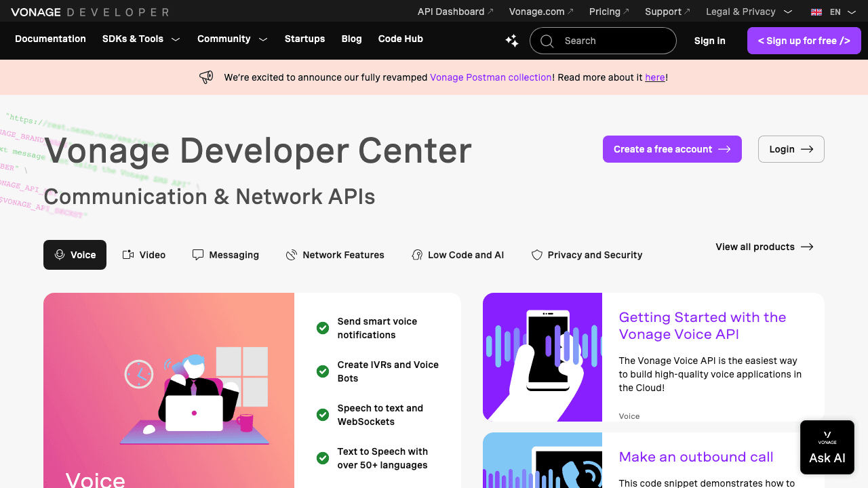This screenshot has width=868, height=488.
Task: Select the Low Code and AI icon
Action: [x=416, y=254]
